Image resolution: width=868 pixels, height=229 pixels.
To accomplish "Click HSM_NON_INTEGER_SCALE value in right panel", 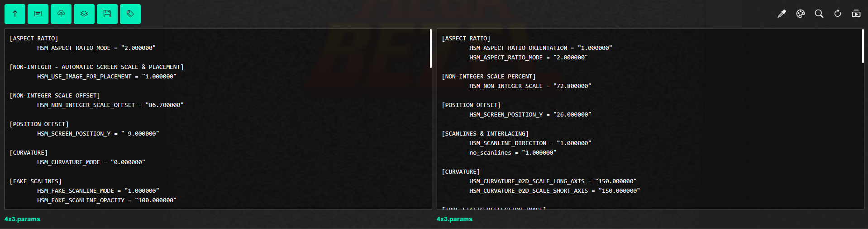I will pos(572,86).
